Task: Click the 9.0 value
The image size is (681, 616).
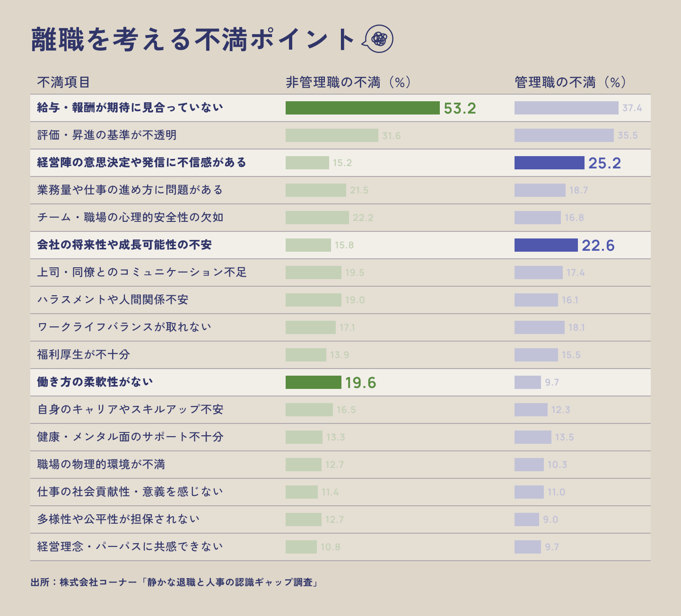Action: point(550,519)
